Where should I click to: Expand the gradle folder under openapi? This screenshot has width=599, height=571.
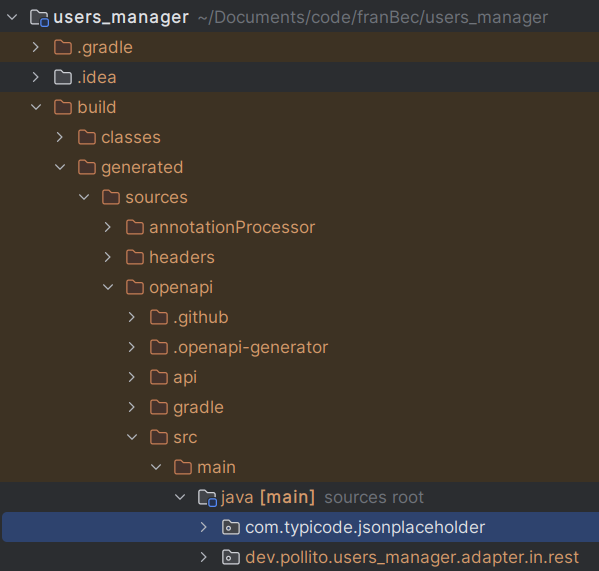tap(132, 407)
